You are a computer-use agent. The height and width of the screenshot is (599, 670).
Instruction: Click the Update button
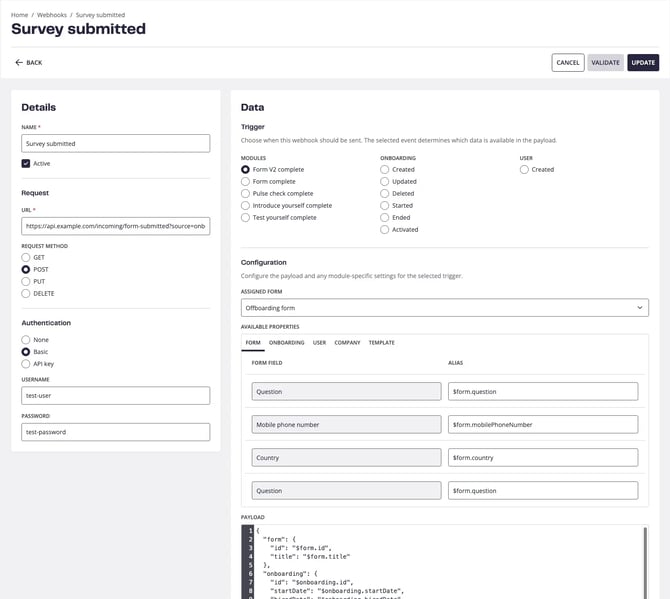tap(643, 62)
